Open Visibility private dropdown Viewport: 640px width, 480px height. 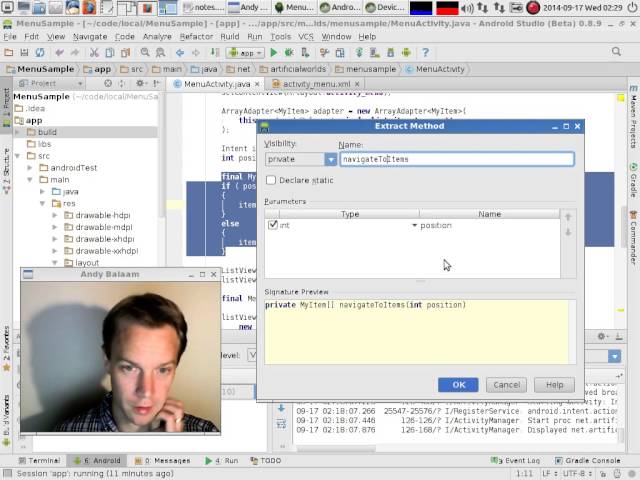[x=301, y=159]
